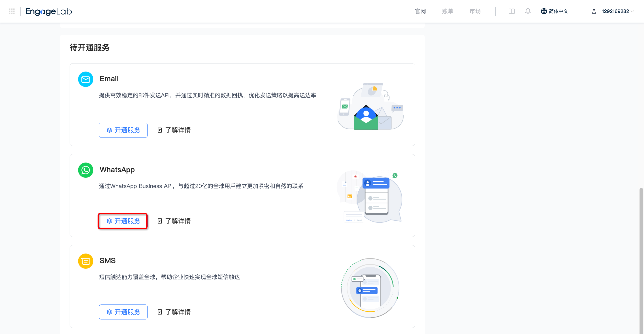View Email 了解详情 link
Viewport: 644px width, 334px height.
click(174, 130)
